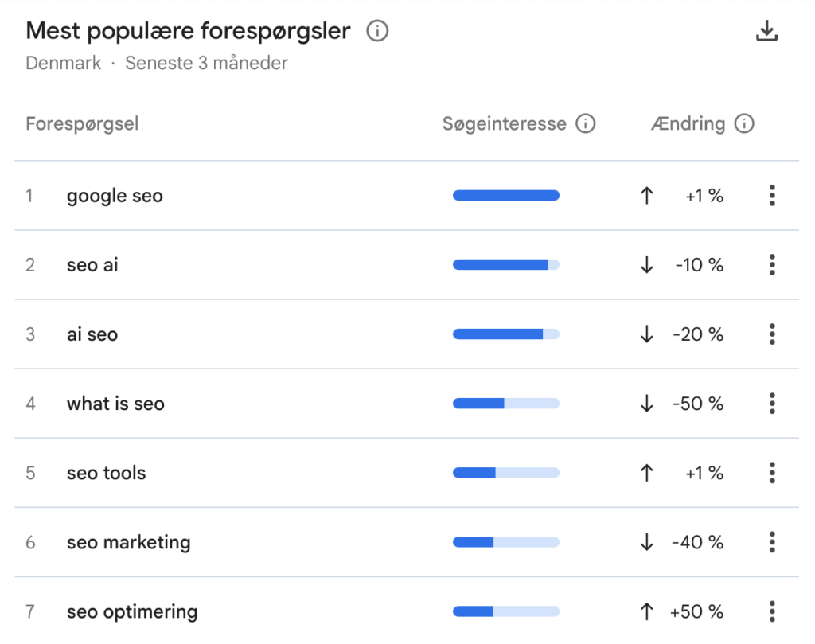815x644 pixels.
Task: Open three-dot menu for seo optimering row
Action: click(772, 611)
